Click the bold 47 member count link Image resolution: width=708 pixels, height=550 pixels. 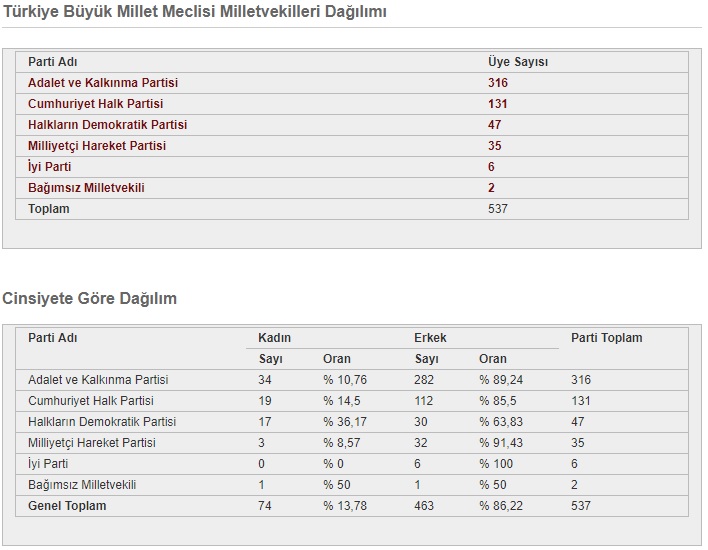click(494, 125)
